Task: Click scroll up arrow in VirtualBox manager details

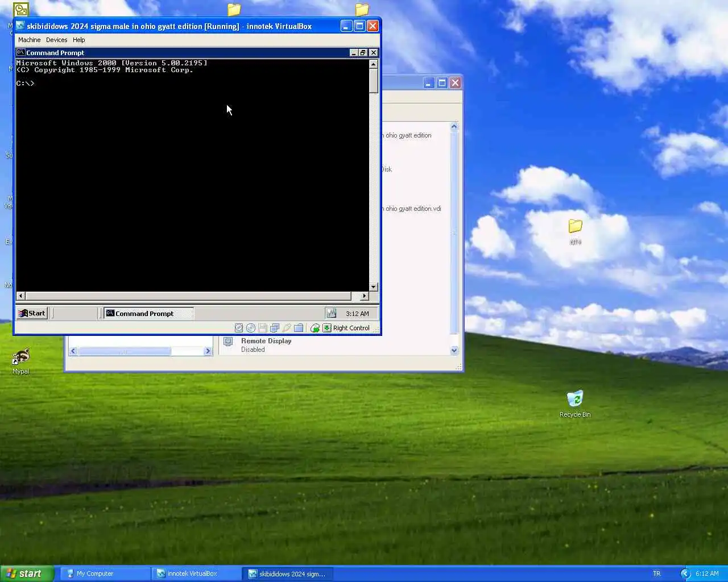Action: click(454, 126)
